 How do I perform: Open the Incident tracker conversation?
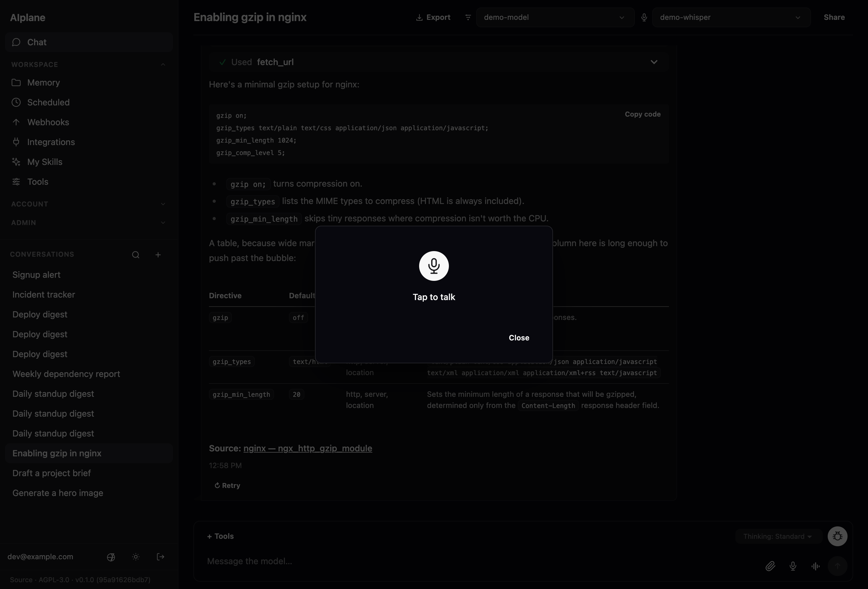pyautogui.click(x=89, y=295)
